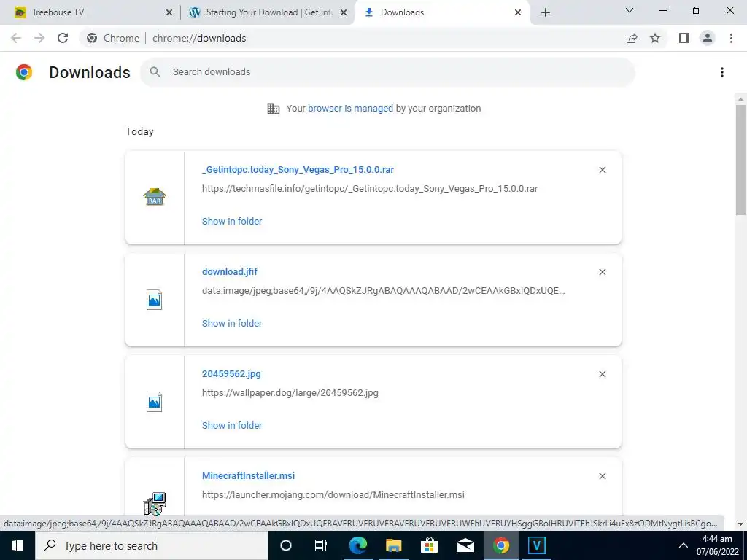The width and height of the screenshot is (747, 560).
Task: Click the image file icon for download.jfif
Action: coord(155,300)
